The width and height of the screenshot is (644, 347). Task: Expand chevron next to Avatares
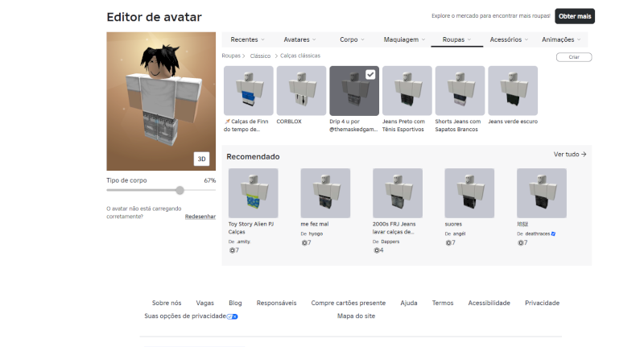point(314,39)
